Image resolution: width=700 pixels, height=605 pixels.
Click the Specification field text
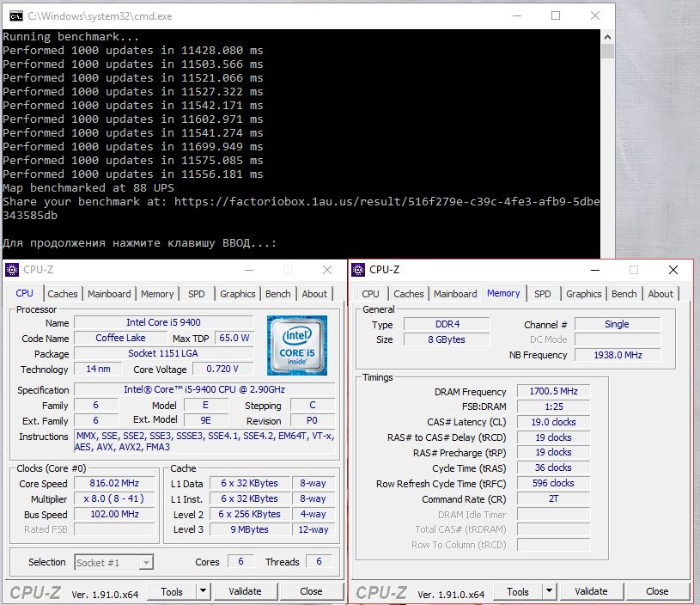204,389
